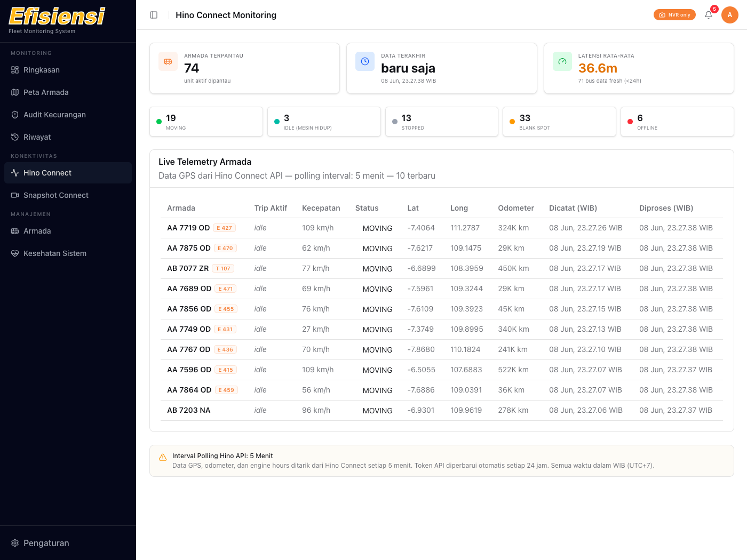
Task: Click the Ringkasan grid icon
Action: [x=15, y=70]
